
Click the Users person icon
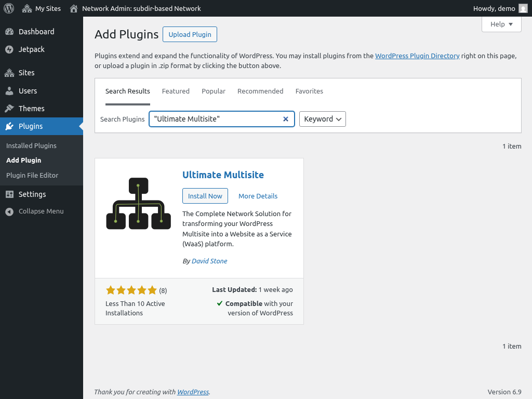pos(9,91)
